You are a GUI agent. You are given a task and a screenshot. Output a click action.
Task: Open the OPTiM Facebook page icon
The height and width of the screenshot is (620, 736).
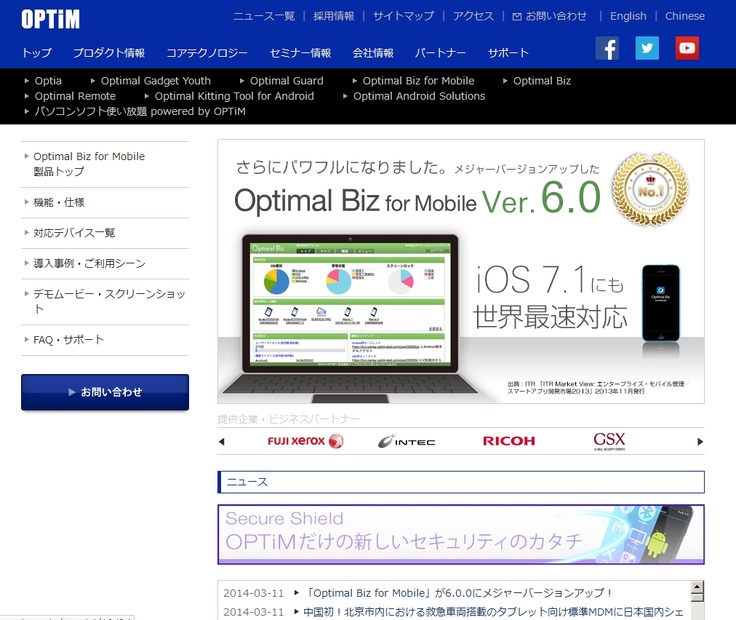(x=607, y=48)
